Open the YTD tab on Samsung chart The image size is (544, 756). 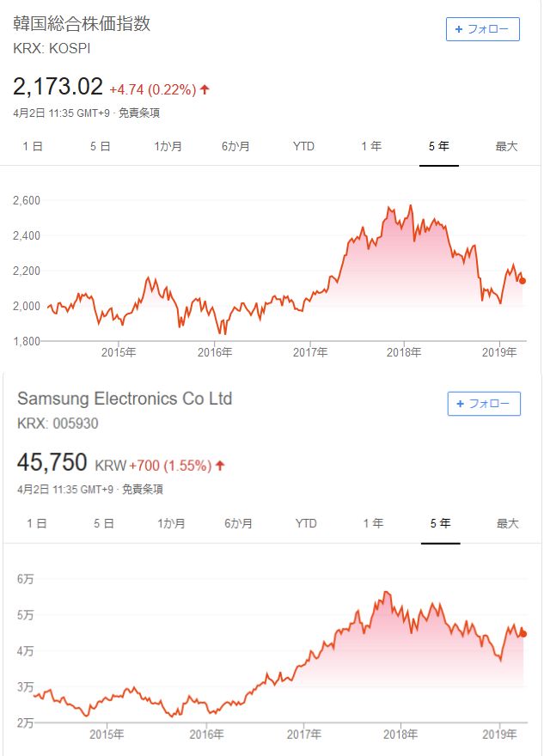tap(306, 523)
